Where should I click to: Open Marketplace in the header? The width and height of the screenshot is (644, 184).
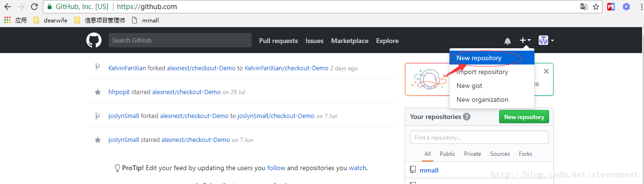pos(350,41)
